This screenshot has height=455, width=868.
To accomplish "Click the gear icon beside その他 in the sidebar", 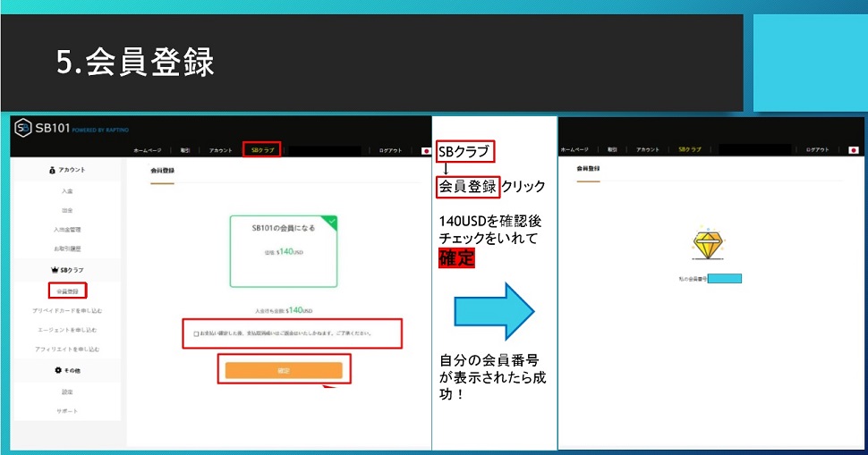I will point(58,370).
